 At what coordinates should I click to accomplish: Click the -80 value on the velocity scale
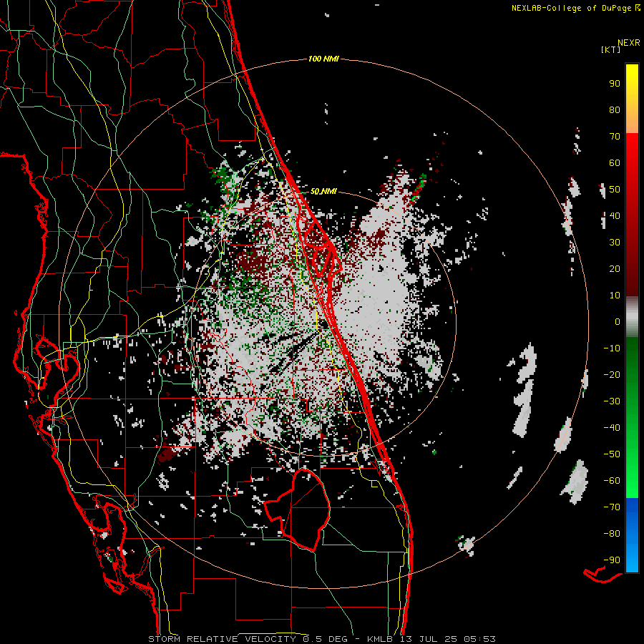click(612, 534)
